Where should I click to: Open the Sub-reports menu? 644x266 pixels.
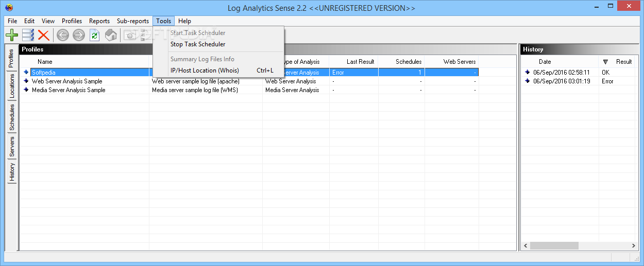[x=132, y=21]
